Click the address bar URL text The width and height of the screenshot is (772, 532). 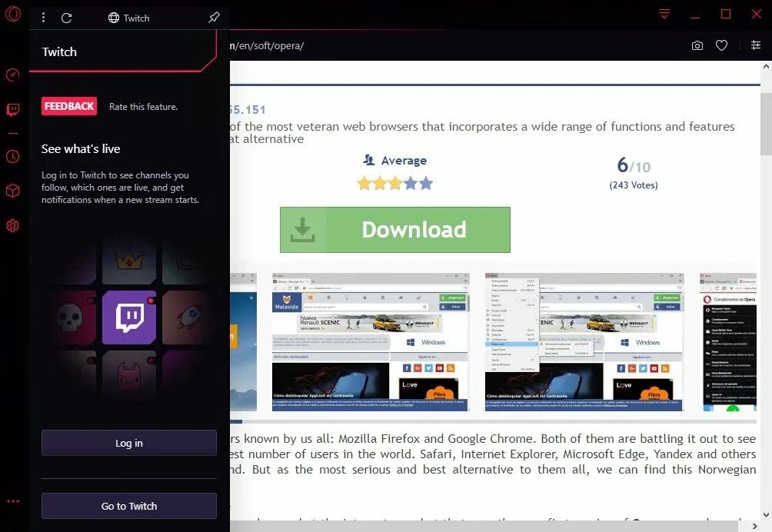[266, 46]
